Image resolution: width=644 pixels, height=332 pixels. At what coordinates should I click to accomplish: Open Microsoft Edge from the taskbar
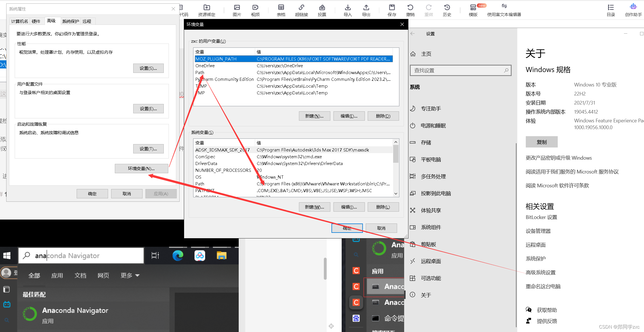coord(178,256)
